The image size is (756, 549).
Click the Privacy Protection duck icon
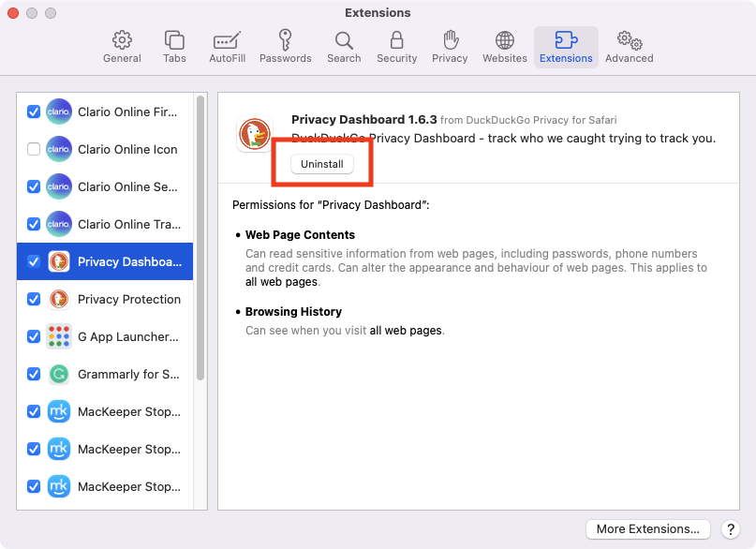(x=59, y=299)
